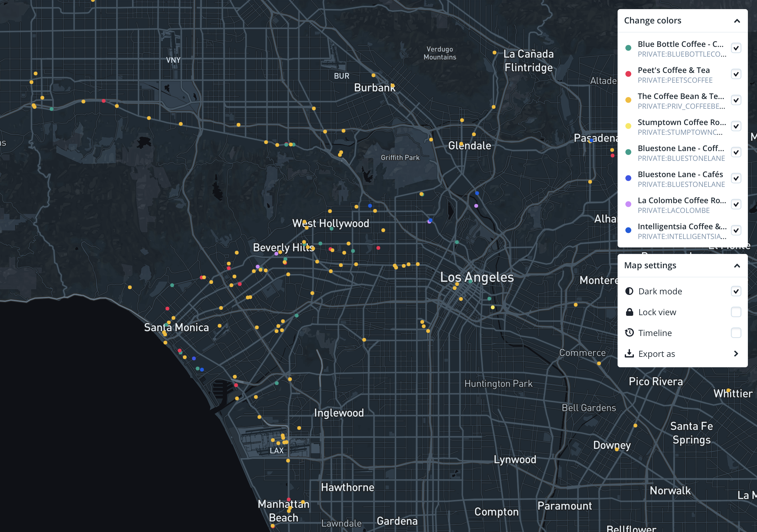757x532 pixels.
Task: Select The Coffee Bean & Tea entry
Action: click(x=680, y=96)
